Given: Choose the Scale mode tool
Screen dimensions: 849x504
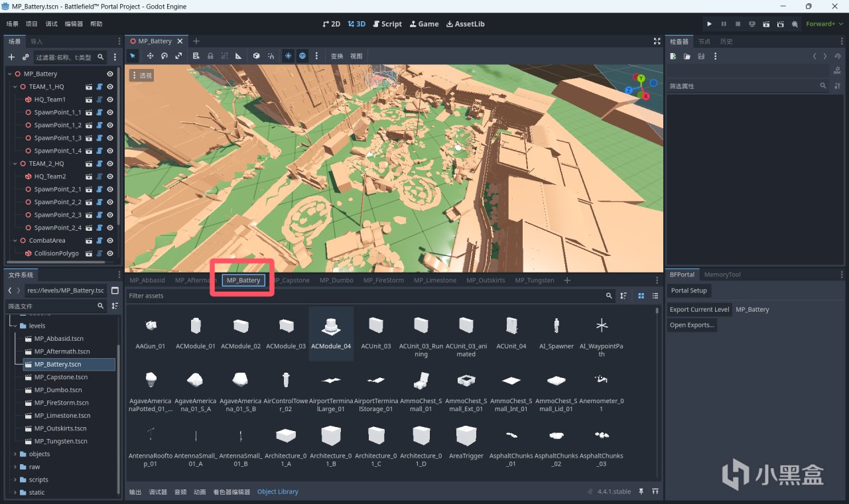Looking at the screenshot, I should point(179,56).
